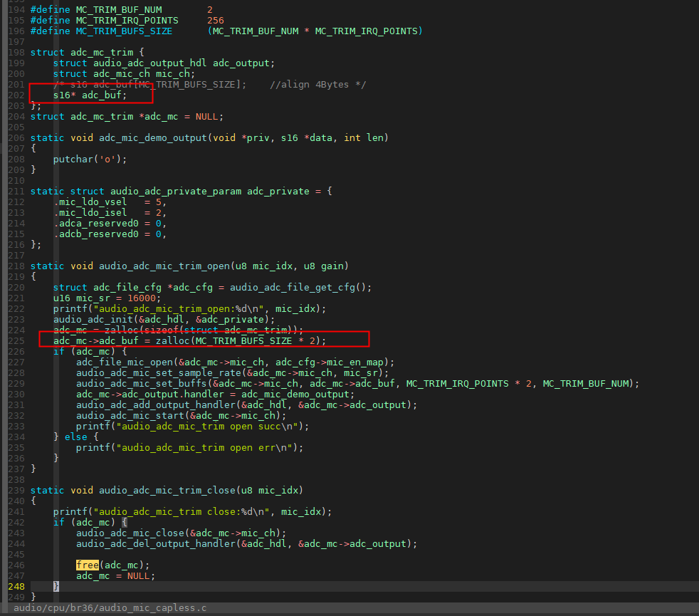Click the adc_mic_demo_output function name on line 206
Viewport: 699px width, 616px height.
[153, 138]
